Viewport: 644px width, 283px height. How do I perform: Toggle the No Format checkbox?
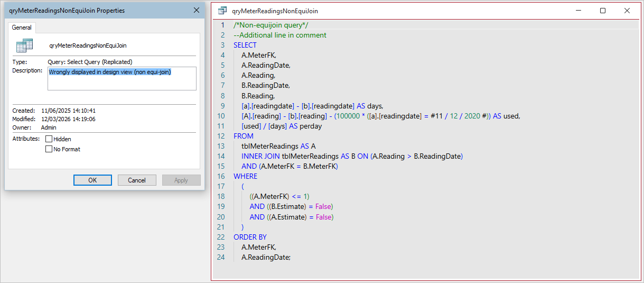[x=49, y=149]
